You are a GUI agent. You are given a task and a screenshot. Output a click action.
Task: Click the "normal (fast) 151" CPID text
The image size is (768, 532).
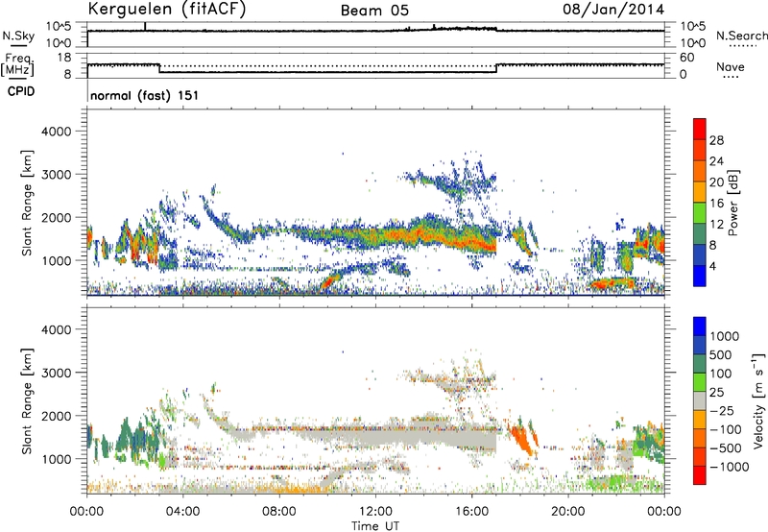point(145,95)
